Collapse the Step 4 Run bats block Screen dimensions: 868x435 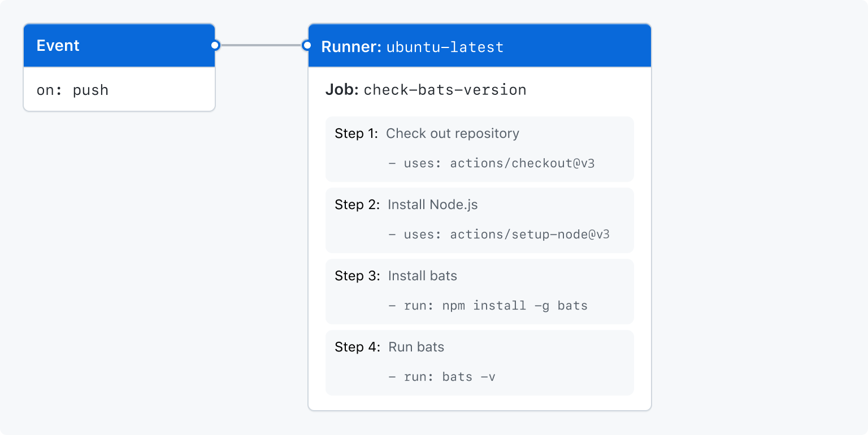[x=479, y=362]
